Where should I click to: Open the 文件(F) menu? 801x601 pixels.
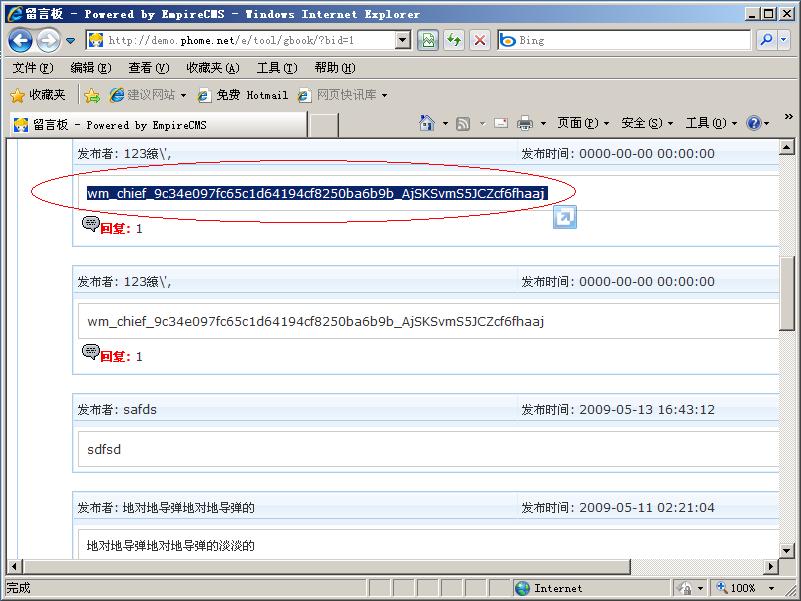pos(33,68)
